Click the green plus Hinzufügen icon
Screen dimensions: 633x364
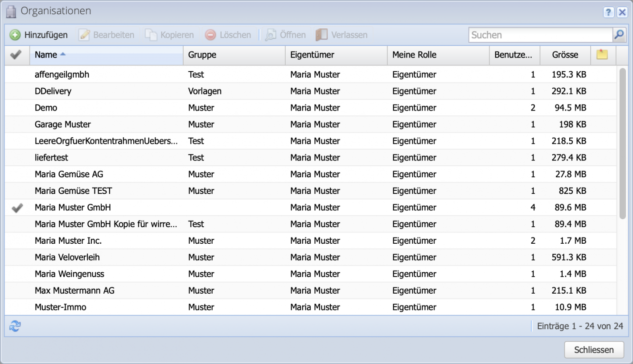tap(15, 34)
